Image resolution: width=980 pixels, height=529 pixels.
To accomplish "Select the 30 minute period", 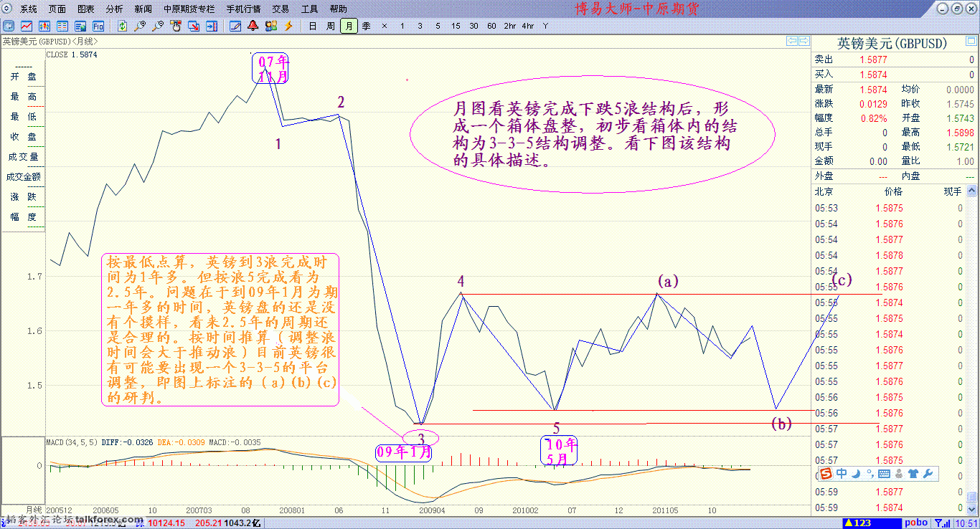I will click(x=473, y=26).
